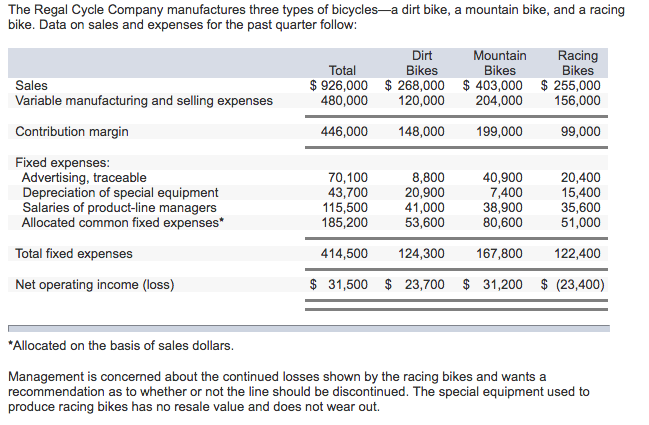Click the Dirt Bikes column header
The height and width of the screenshot is (425, 649).
point(421,63)
